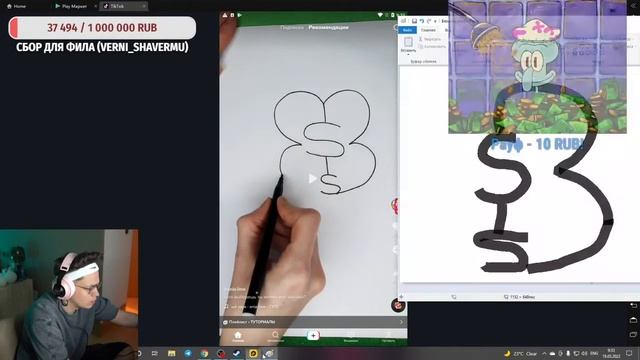
Task: Open the yellow app icon in taskbar
Action: tap(253, 353)
